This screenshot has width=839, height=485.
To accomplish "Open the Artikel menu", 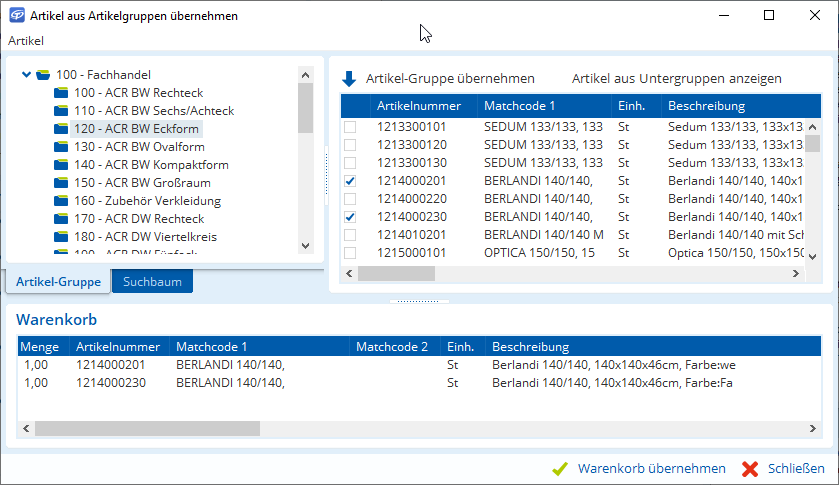I will click(x=26, y=41).
